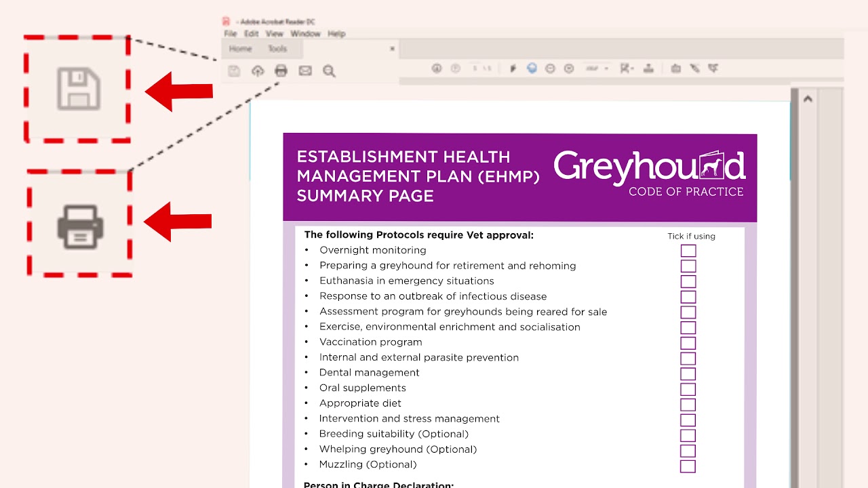
Task: Open the Window menu
Action: click(x=305, y=33)
